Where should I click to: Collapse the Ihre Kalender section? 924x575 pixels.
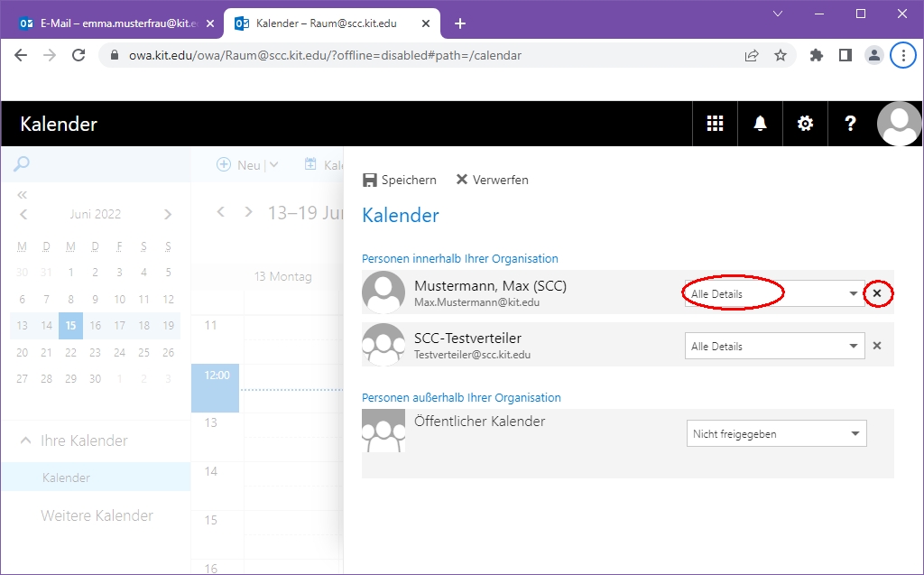25,441
